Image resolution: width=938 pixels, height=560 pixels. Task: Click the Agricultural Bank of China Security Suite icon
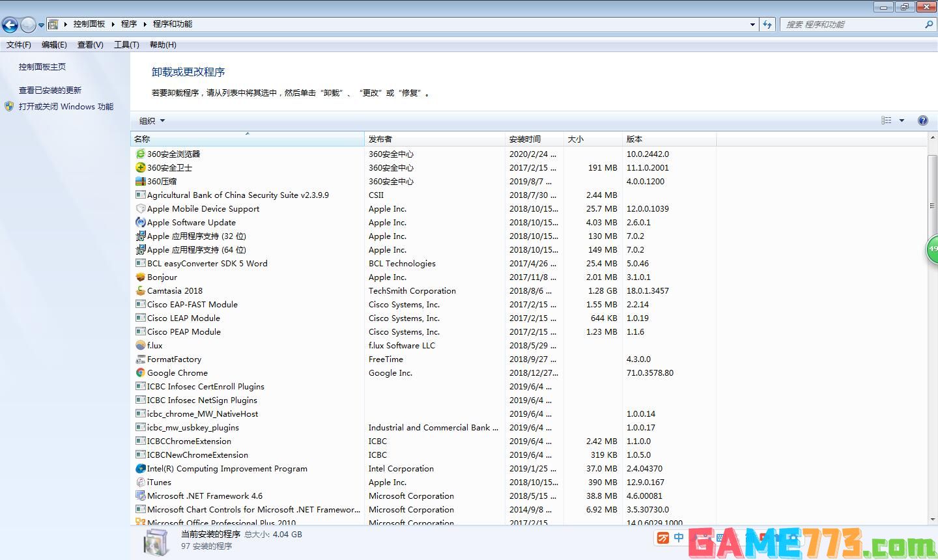(x=140, y=195)
